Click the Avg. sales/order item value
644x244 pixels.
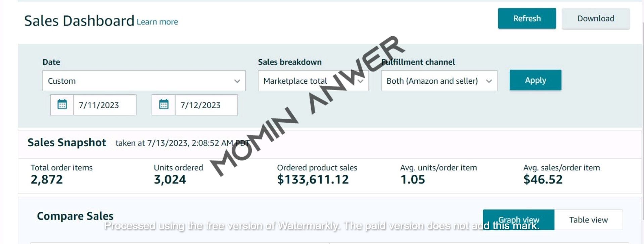click(x=543, y=179)
